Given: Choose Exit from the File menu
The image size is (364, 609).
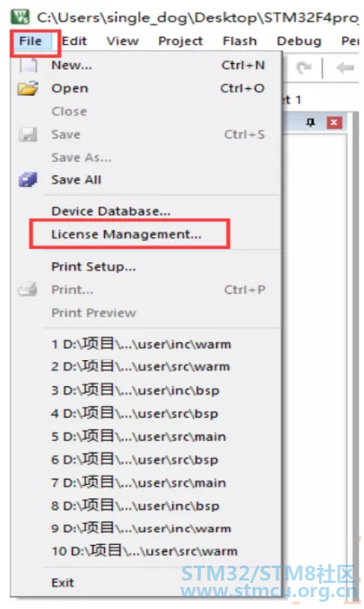Looking at the screenshot, I should click(62, 583).
